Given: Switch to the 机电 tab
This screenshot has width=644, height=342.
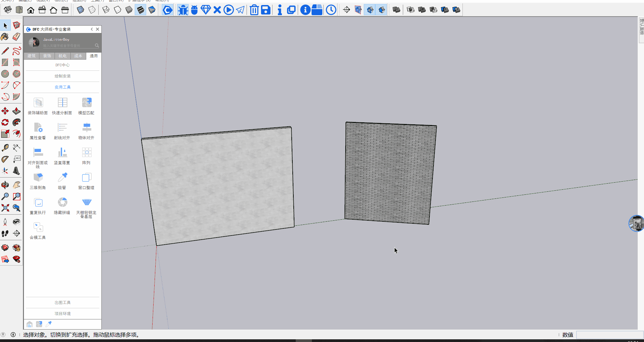Looking at the screenshot, I should click(x=62, y=56).
